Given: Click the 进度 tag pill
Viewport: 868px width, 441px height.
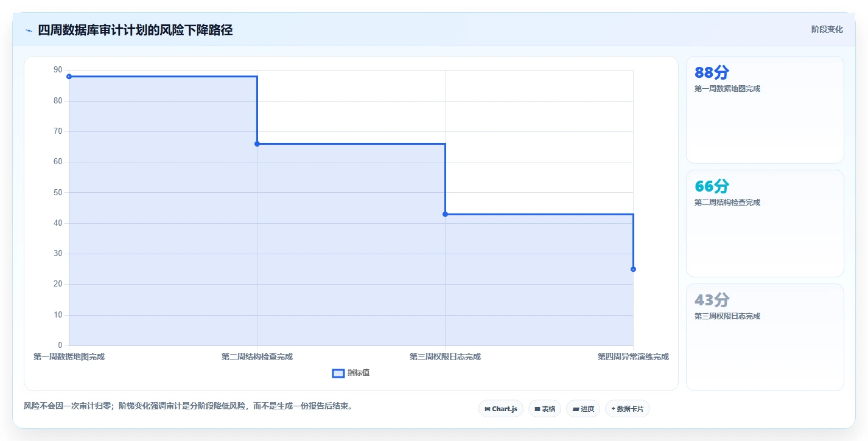Looking at the screenshot, I should [x=583, y=409].
